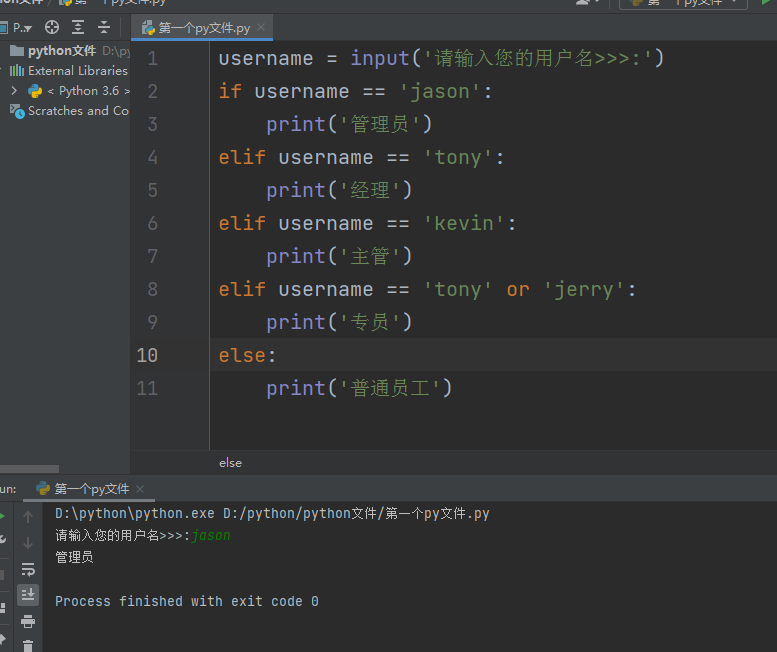Click the 'kevin' string on line 6
Screen dimensions: 777x652
[x=464, y=223]
